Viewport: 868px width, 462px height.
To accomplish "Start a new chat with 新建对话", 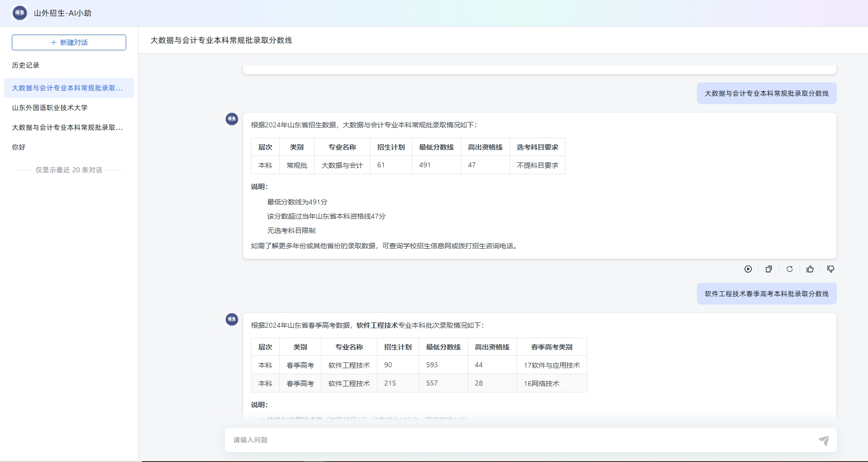I will (x=69, y=42).
